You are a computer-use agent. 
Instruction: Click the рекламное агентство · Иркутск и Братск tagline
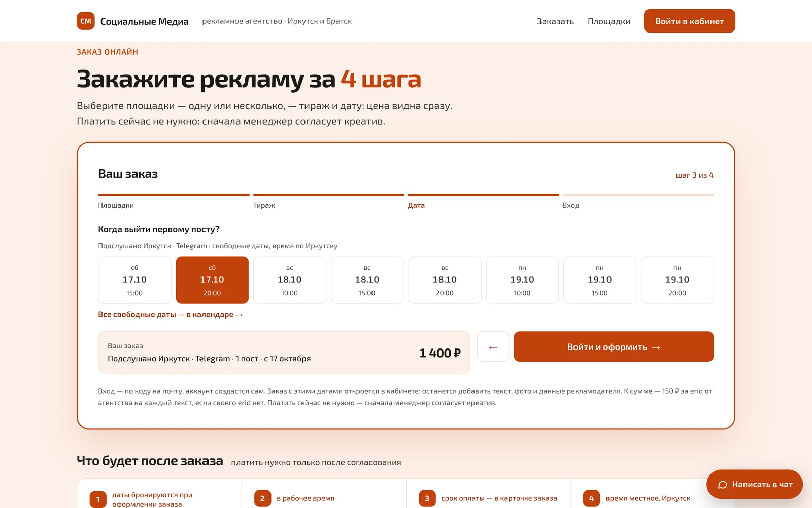(x=277, y=21)
